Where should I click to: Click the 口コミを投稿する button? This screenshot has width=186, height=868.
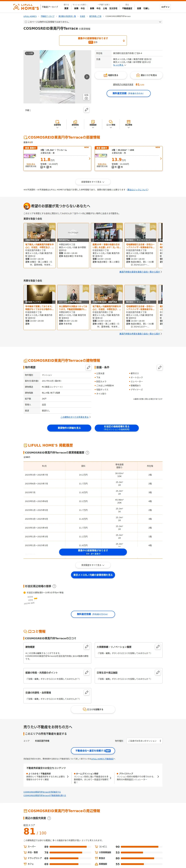[x=93, y=710]
